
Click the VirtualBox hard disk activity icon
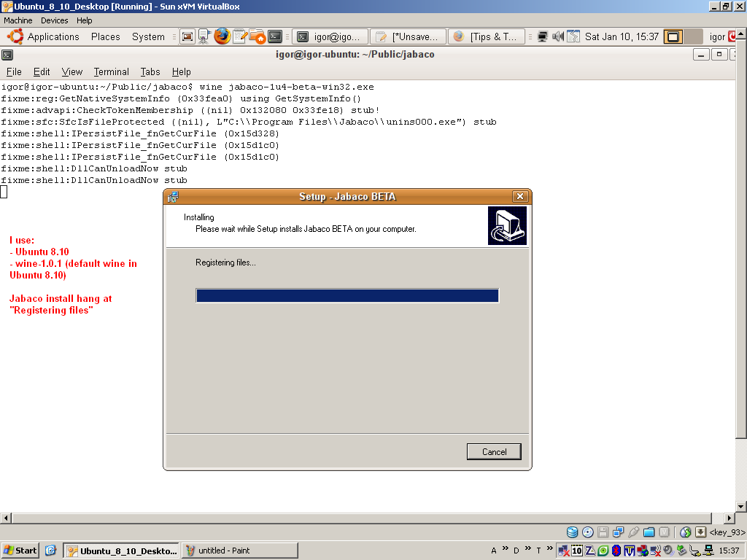[572, 532]
